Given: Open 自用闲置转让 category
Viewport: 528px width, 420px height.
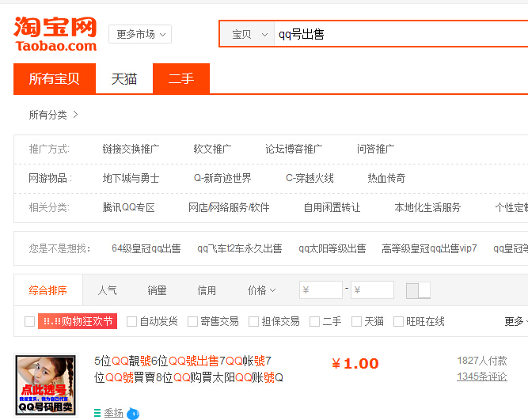Looking at the screenshot, I should tap(332, 207).
